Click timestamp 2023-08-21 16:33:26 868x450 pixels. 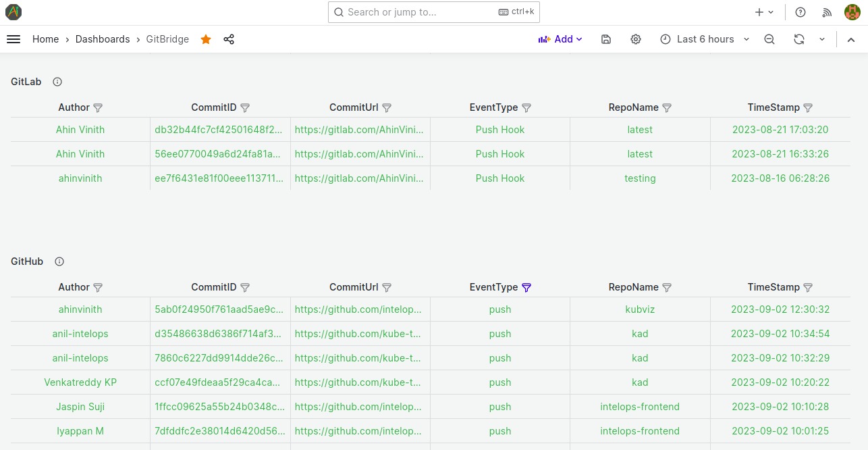coord(780,154)
